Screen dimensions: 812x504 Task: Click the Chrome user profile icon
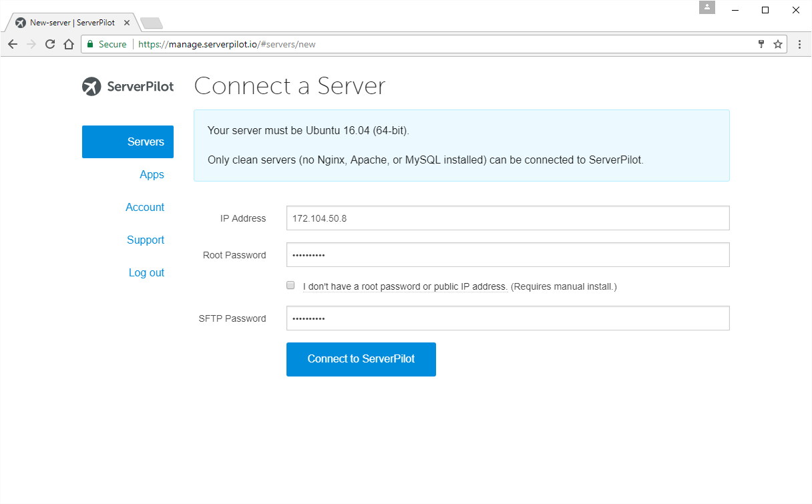(x=707, y=8)
